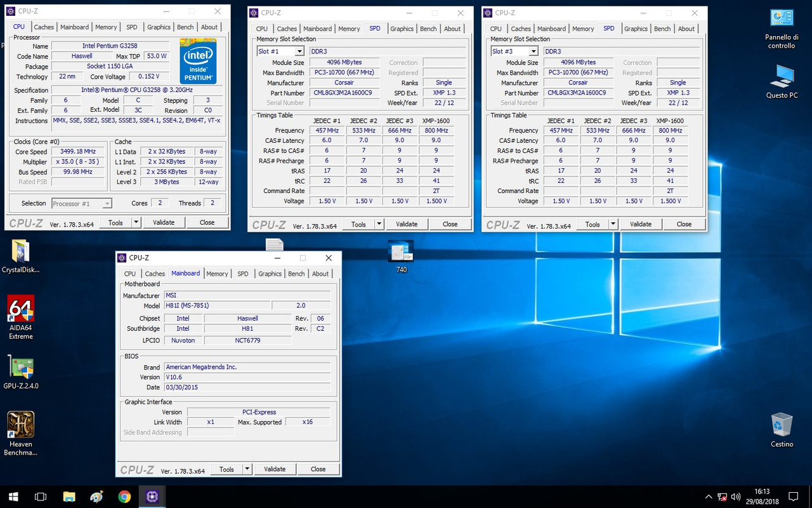
Task: Click Close button in CPU window
Action: [x=207, y=222]
